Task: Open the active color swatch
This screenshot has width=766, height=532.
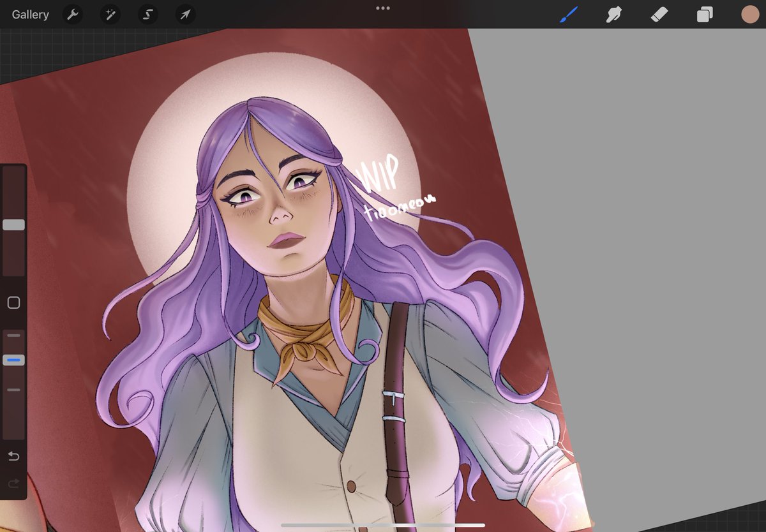Action: click(x=750, y=14)
